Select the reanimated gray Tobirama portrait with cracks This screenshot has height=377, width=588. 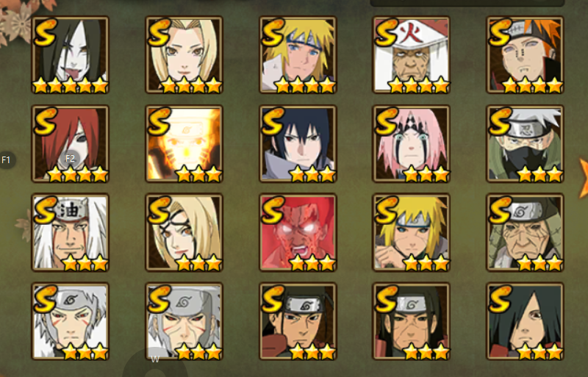point(184,321)
